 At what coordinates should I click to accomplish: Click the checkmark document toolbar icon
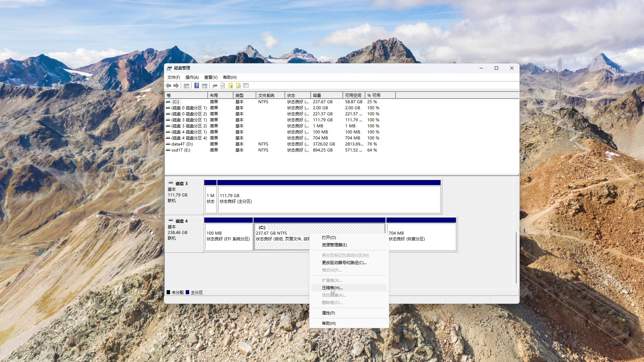tap(223, 86)
